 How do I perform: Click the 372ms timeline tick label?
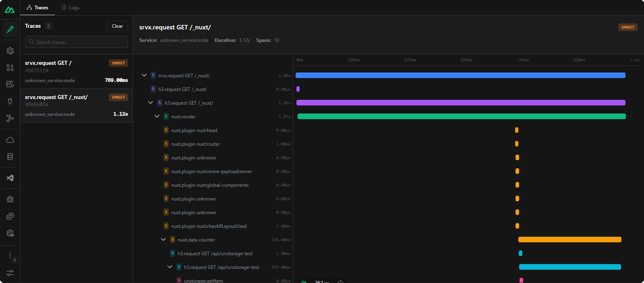(x=410, y=60)
